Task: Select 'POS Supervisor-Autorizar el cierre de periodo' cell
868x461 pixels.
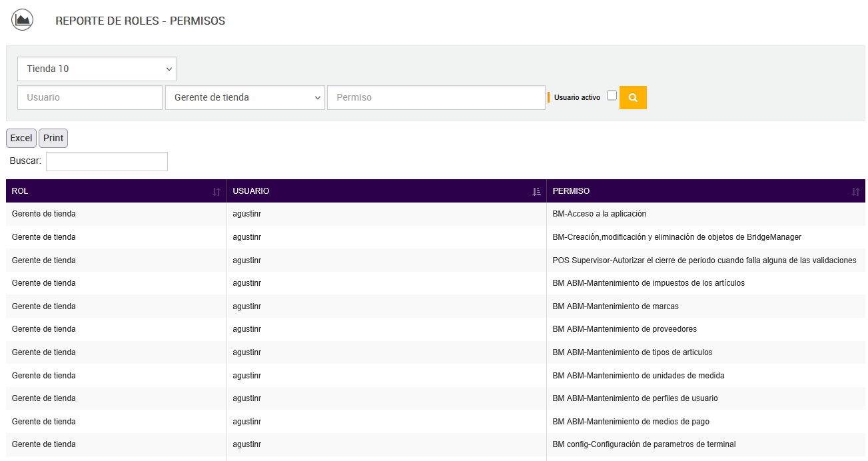Action: 706,260
